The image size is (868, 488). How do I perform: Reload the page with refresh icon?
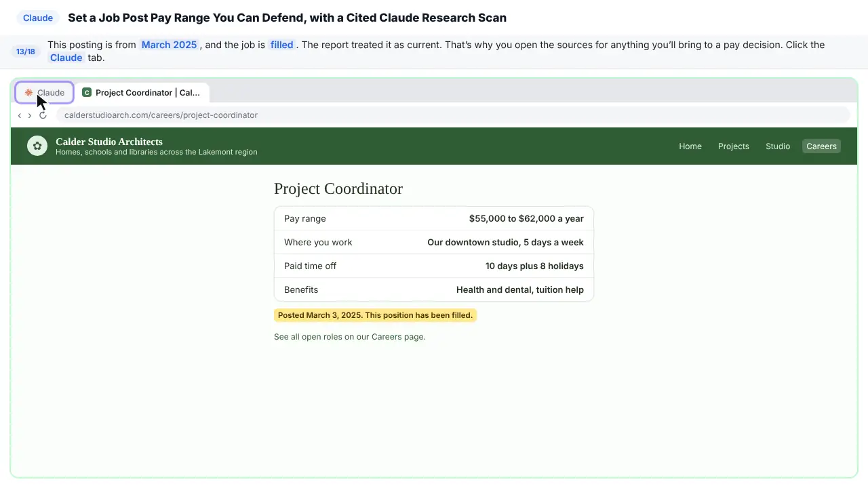(43, 115)
